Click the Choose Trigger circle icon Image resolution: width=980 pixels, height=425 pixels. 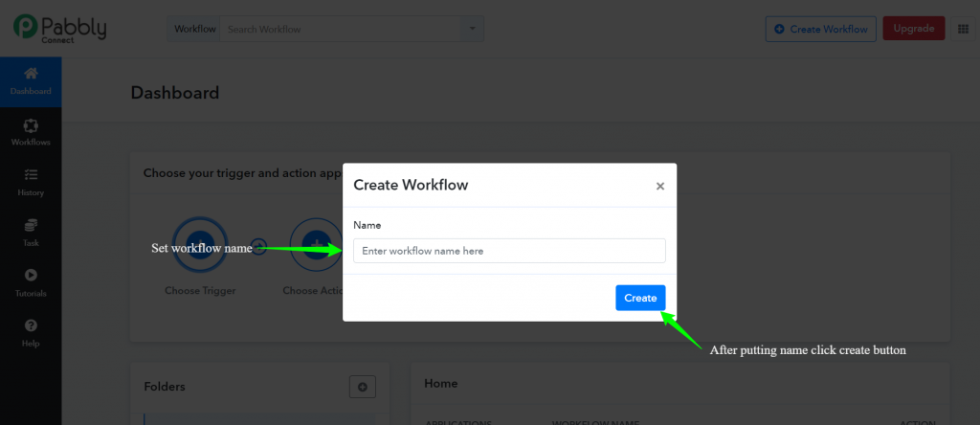[200, 244]
